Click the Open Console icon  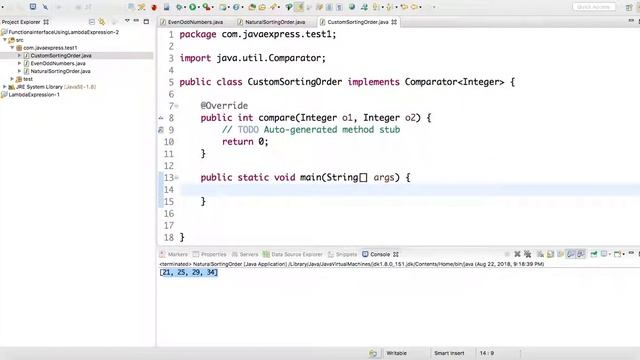coord(617,254)
